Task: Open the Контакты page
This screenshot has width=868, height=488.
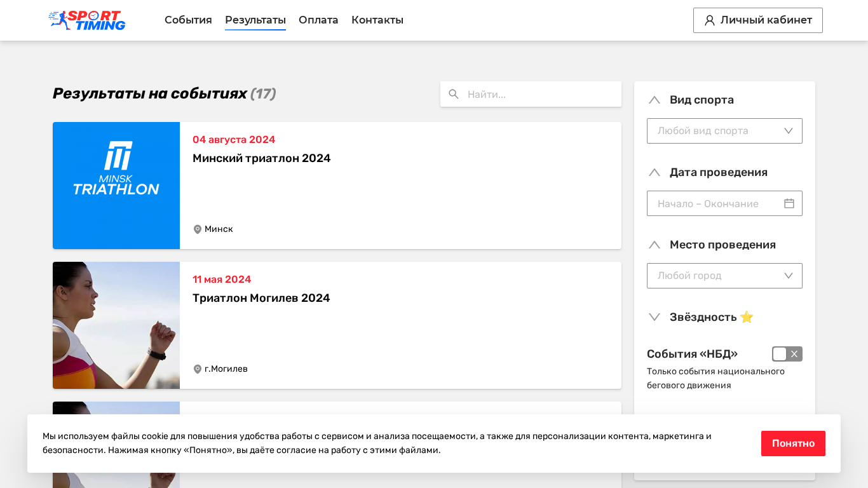Action: point(377,20)
